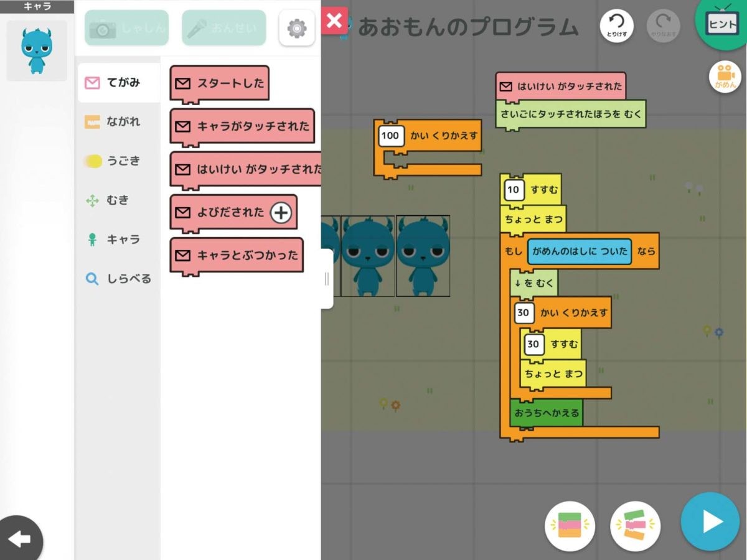This screenshot has width=747, height=560.
Task: Click the undo (とりけす) icon
Action: pos(616,26)
